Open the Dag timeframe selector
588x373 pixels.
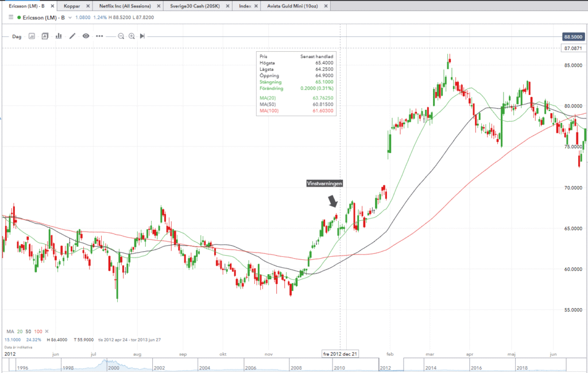coord(17,36)
